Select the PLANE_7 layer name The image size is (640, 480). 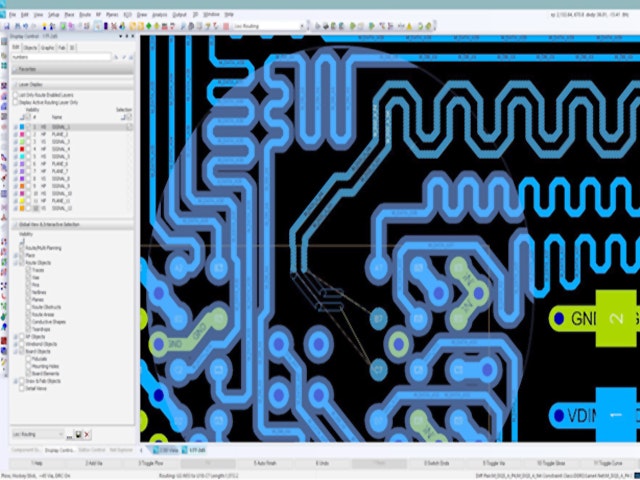[x=60, y=171]
